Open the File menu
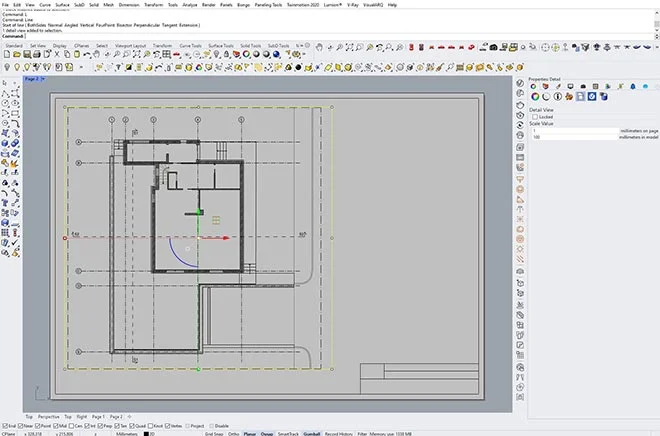 (5, 5)
